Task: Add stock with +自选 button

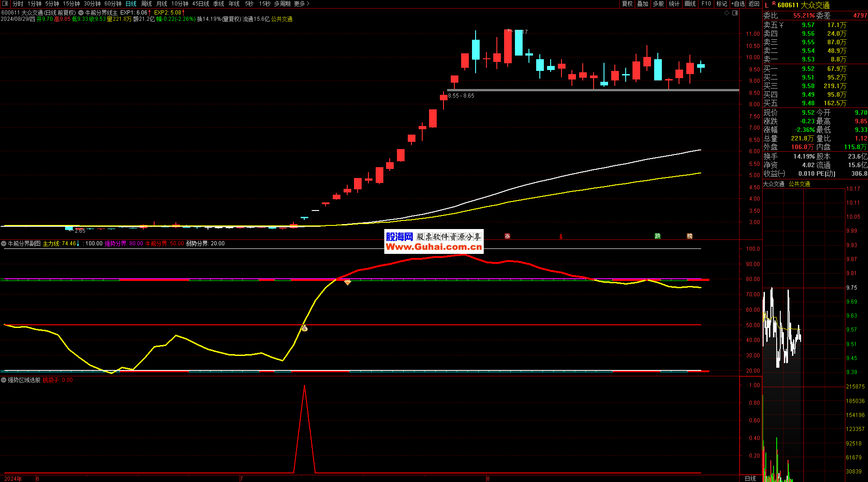Action: [738, 4]
